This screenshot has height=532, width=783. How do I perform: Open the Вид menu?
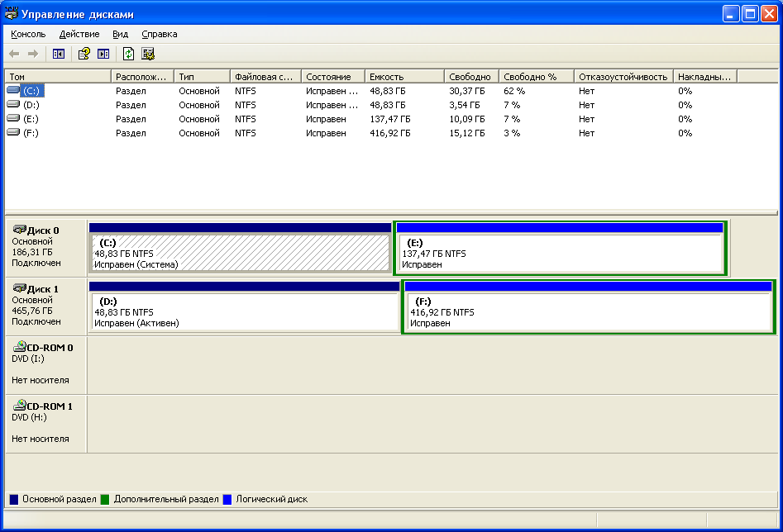coord(121,34)
